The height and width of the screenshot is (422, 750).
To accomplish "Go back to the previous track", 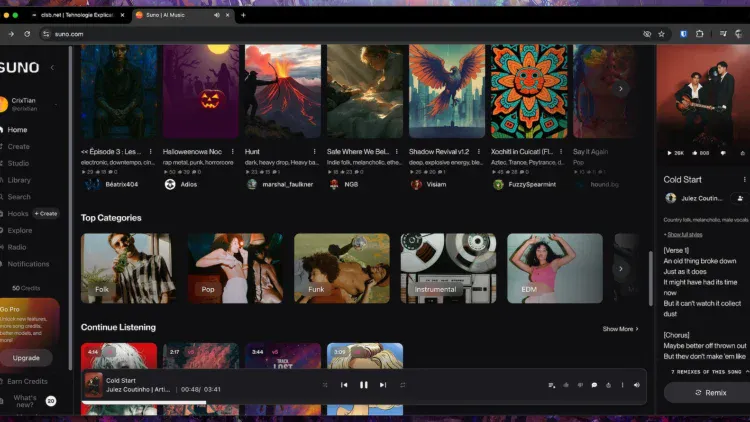I will tap(344, 384).
